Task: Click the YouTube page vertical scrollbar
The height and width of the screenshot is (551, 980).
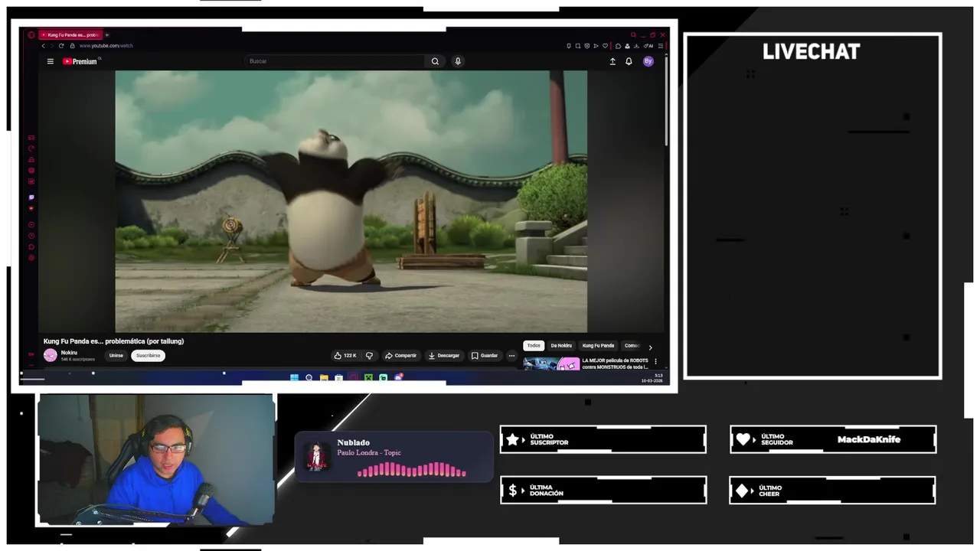Action: tap(666, 99)
